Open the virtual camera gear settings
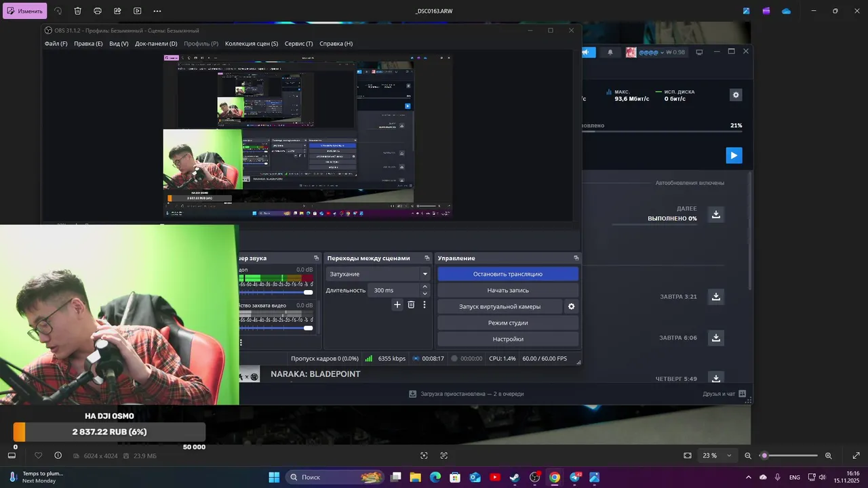 coord(571,306)
